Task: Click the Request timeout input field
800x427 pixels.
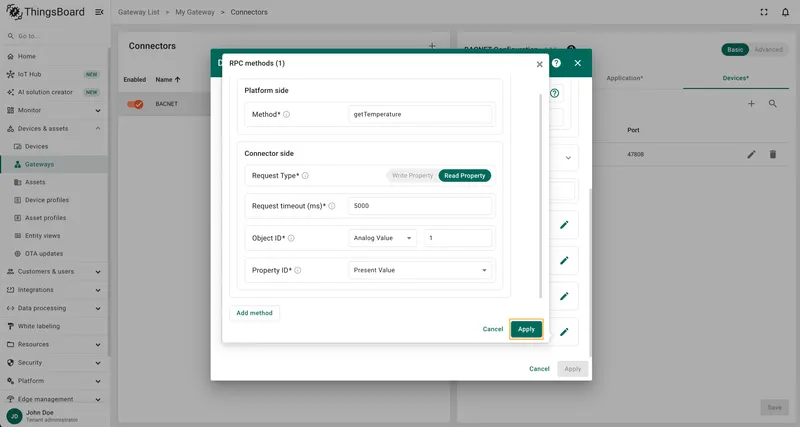Action: (420, 206)
